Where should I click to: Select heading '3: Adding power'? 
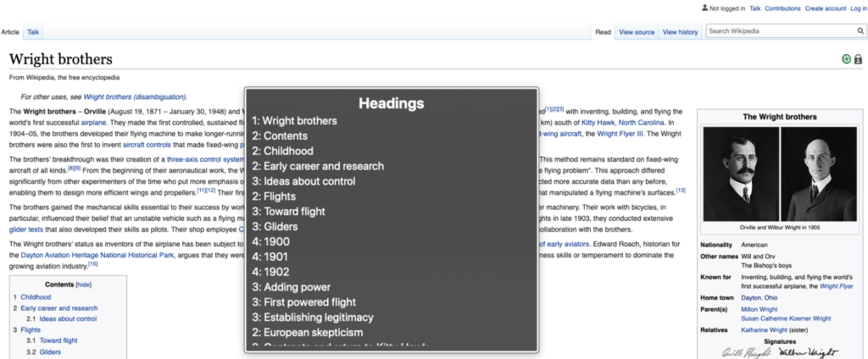pyautogui.click(x=292, y=287)
